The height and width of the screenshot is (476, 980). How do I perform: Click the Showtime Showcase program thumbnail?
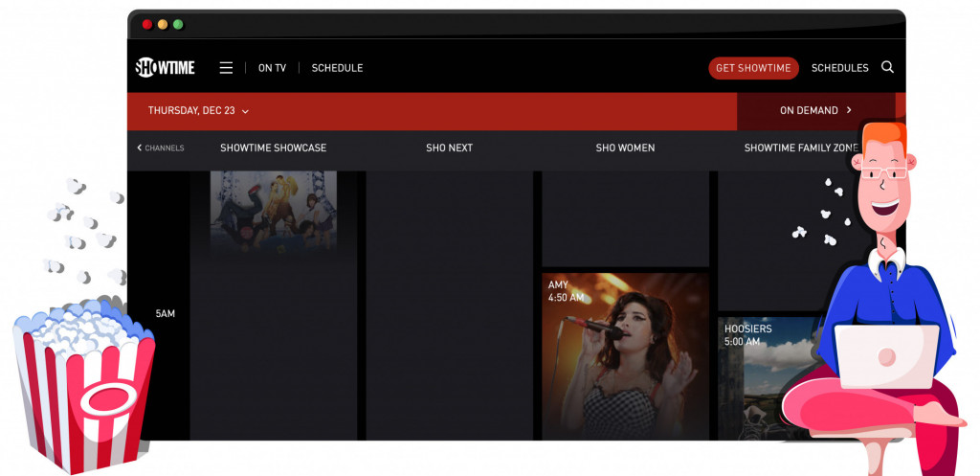coord(273,211)
